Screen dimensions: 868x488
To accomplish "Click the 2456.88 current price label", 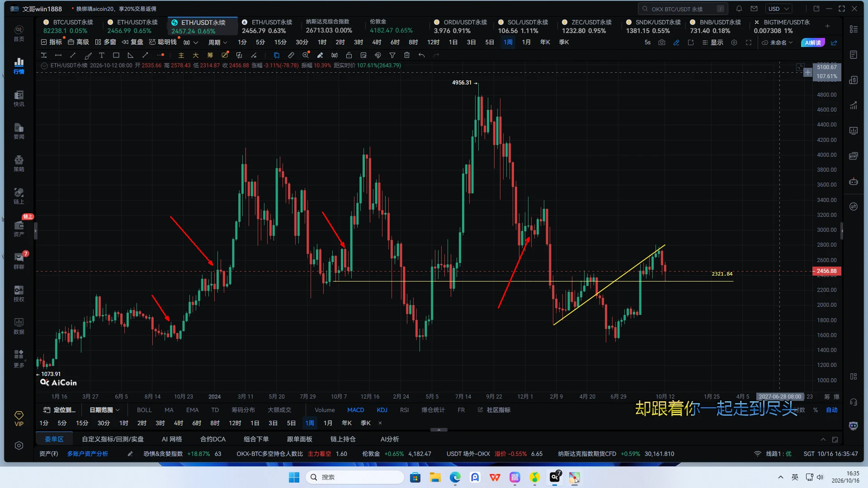I will pyautogui.click(x=826, y=271).
